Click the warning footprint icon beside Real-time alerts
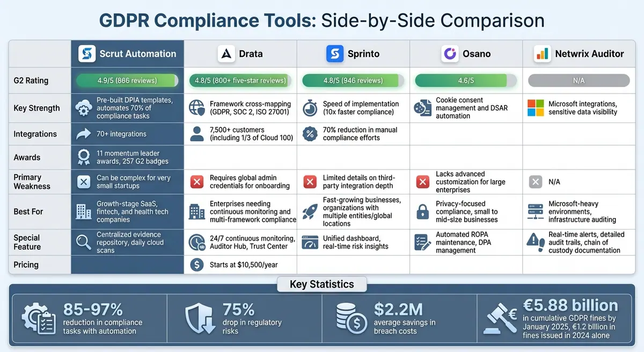The height and width of the screenshot is (352, 644). click(x=536, y=242)
